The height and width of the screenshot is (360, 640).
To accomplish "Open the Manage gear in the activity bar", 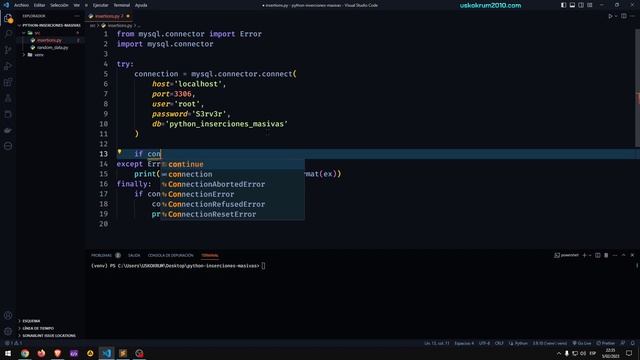I will [8, 331].
